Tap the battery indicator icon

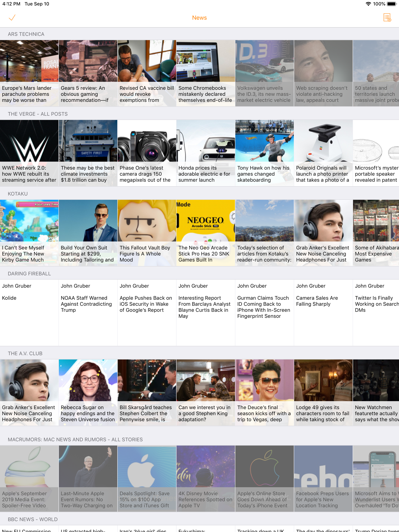click(x=392, y=4)
